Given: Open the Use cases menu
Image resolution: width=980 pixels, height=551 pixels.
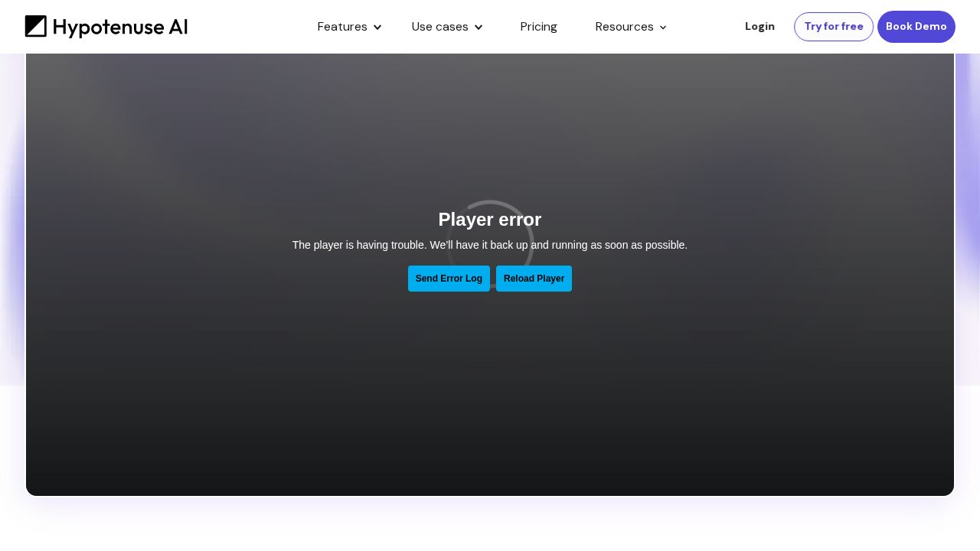Looking at the screenshot, I should [439, 27].
